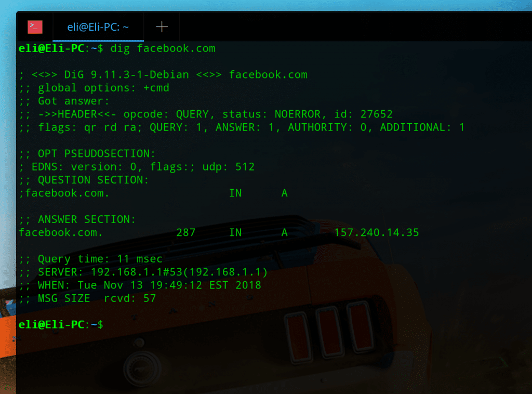The height and width of the screenshot is (394, 532).
Task: Click the 'ANSWER SECTION:' heading
Action: click(x=77, y=219)
